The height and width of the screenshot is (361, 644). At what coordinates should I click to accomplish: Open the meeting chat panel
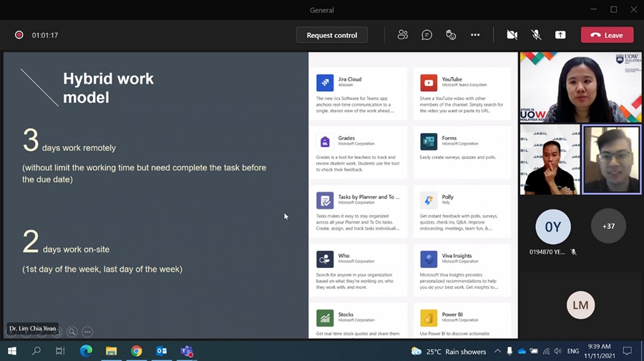(x=427, y=35)
